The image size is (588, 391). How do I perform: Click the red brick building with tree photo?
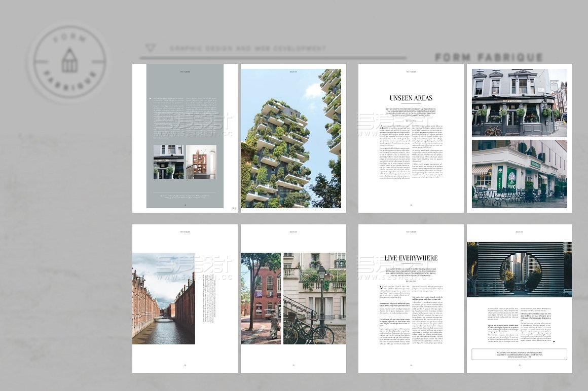point(261,298)
